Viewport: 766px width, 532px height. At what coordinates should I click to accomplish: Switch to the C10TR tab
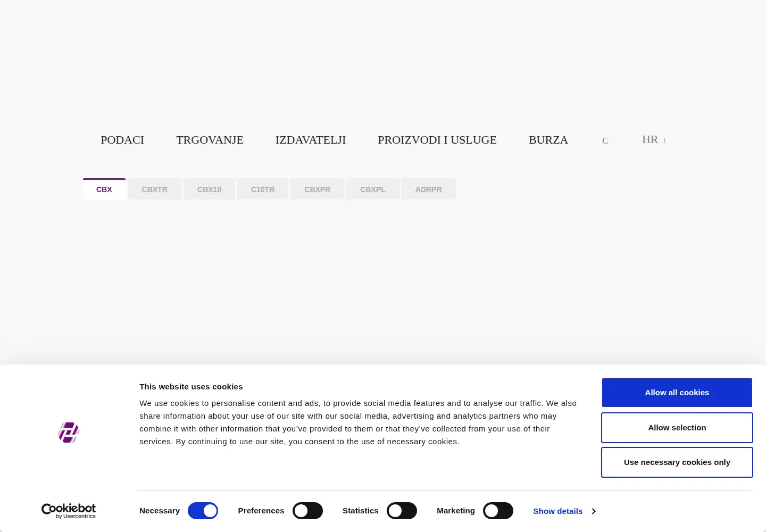click(x=263, y=189)
